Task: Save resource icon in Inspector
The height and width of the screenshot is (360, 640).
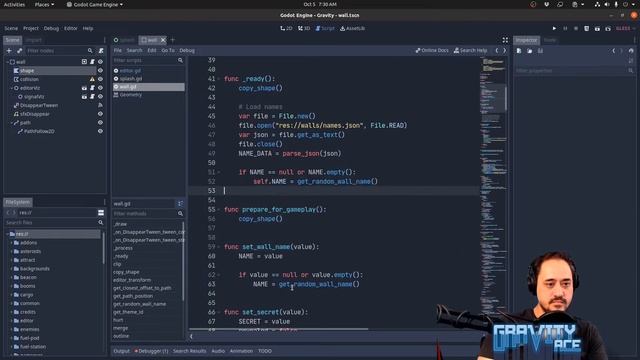Action: (540, 51)
